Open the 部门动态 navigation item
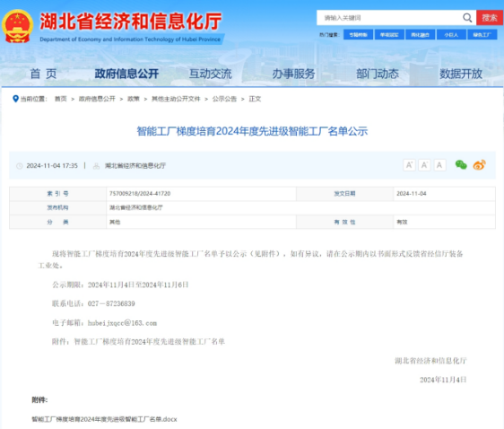This screenshot has height=429, width=504. coord(378,74)
